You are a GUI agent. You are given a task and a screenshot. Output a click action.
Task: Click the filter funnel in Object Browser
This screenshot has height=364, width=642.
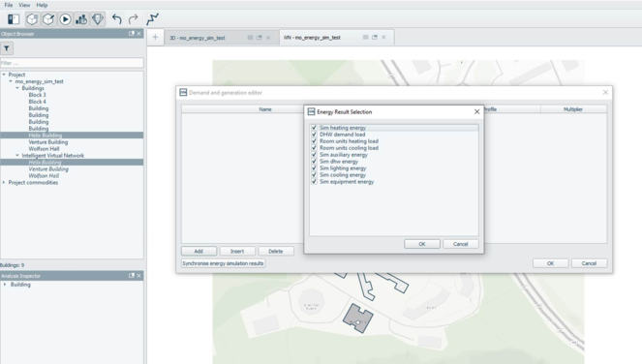tap(7, 48)
